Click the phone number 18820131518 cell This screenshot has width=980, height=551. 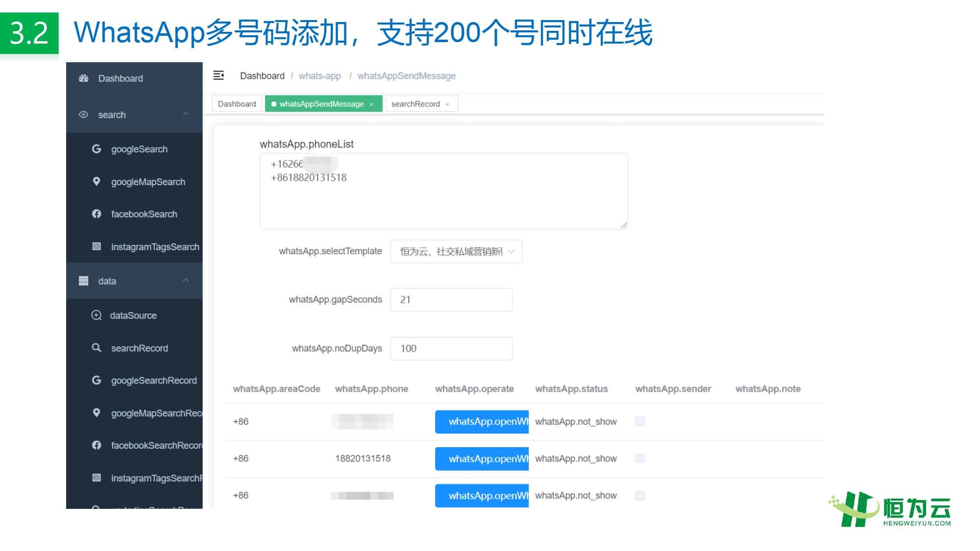363,458
